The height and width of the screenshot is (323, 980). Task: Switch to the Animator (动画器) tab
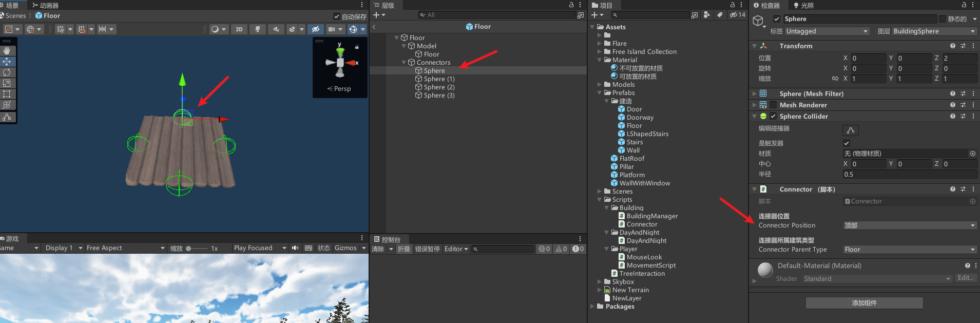(45, 5)
